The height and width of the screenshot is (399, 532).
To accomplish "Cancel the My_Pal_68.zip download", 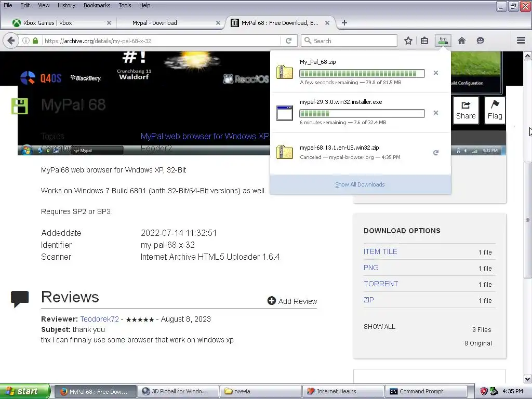I will (x=436, y=73).
